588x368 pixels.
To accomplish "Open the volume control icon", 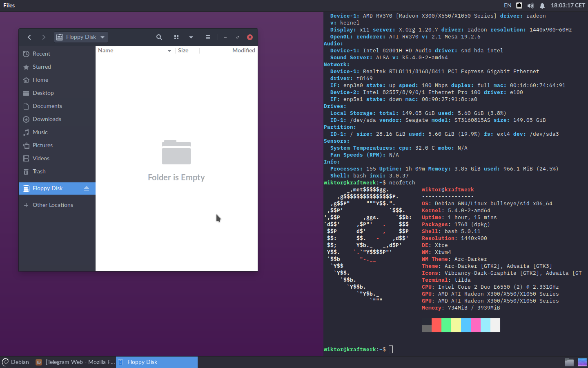I will coord(530,5).
